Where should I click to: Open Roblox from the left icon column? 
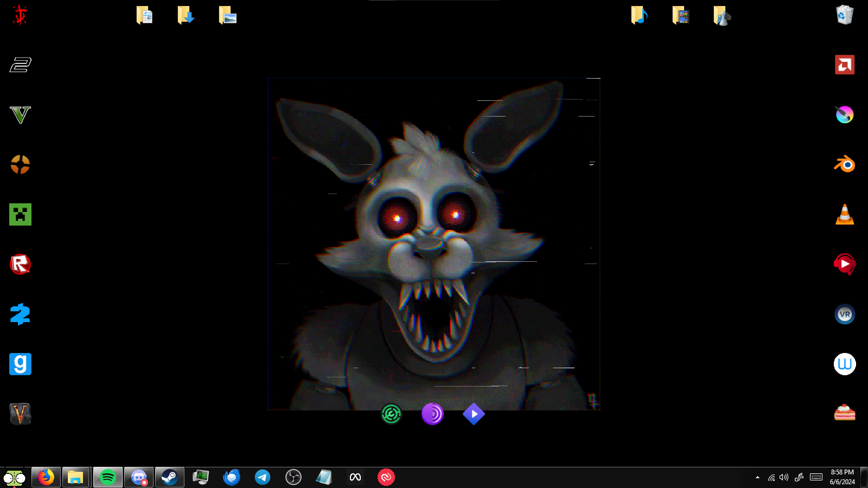[20, 265]
